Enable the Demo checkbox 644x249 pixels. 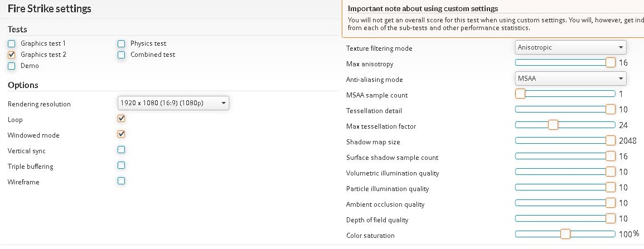[12, 66]
